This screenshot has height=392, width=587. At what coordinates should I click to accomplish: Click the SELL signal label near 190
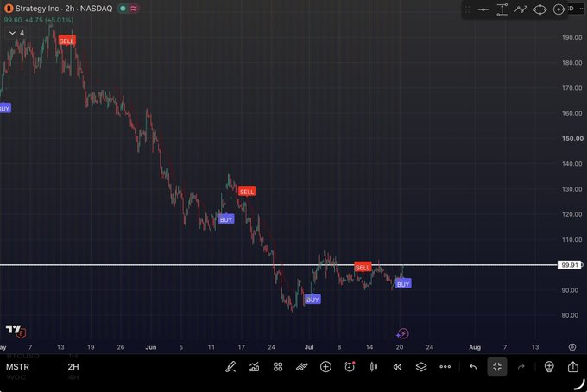click(67, 41)
